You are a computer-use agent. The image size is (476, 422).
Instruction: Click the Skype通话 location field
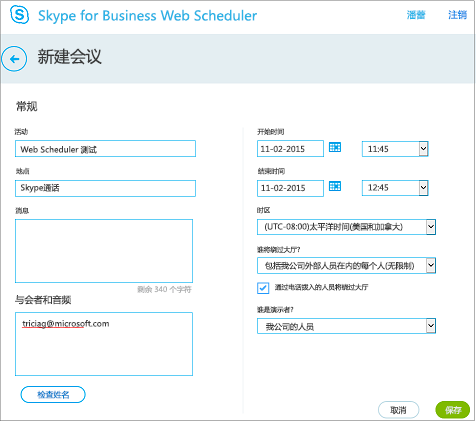(x=105, y=188)
